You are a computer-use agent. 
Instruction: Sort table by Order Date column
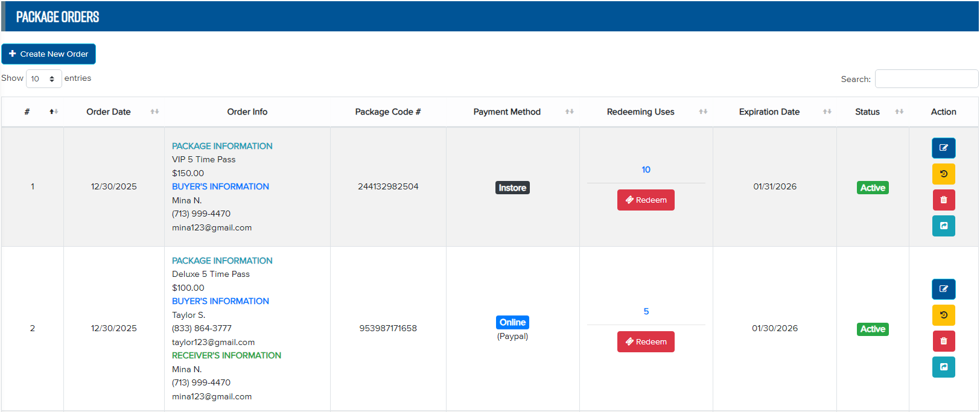(109, 112)
